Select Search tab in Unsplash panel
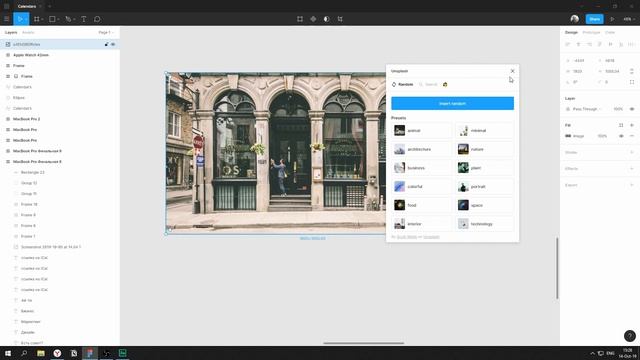 click(428, 84)
